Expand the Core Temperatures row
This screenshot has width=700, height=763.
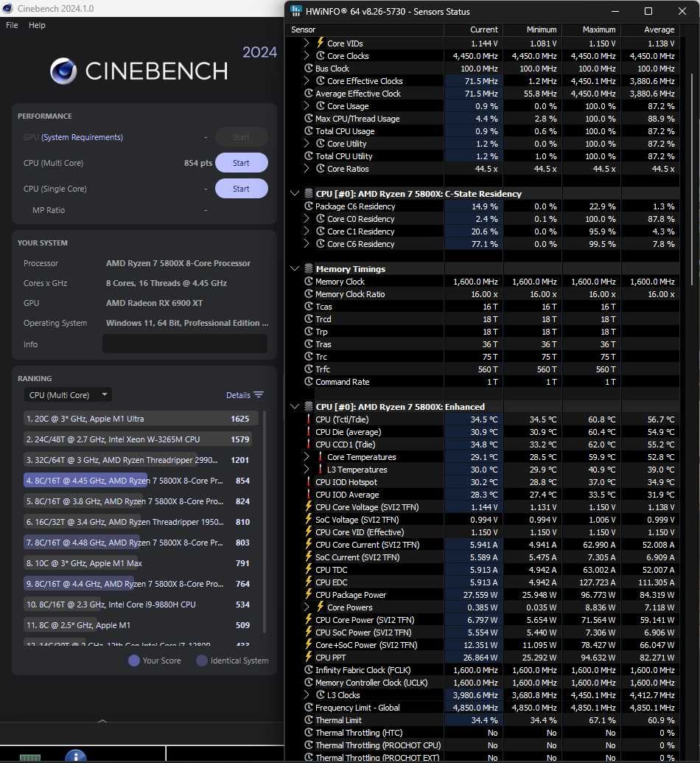(306, 457)
